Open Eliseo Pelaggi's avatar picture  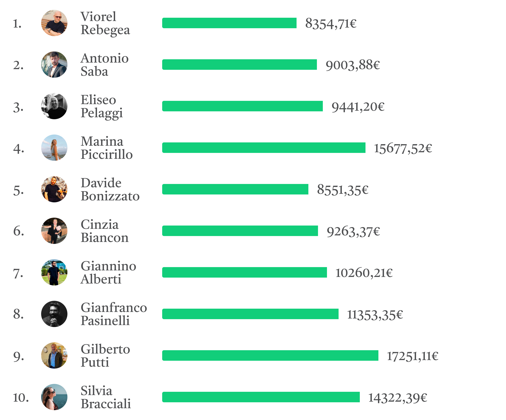click(x=54, y=106)
